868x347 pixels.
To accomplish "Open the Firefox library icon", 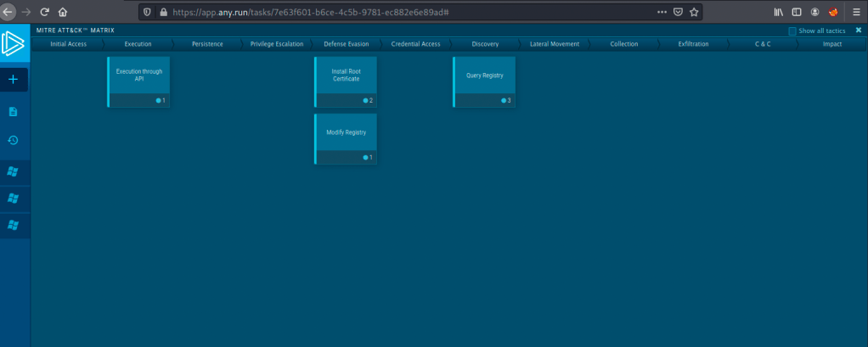I will [x=779, y=12].
